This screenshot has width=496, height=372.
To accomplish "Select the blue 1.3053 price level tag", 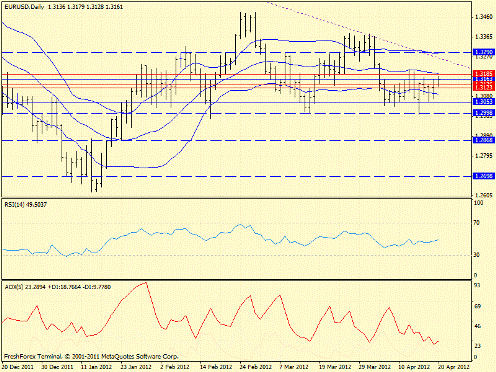I will (x=484, y=102).
